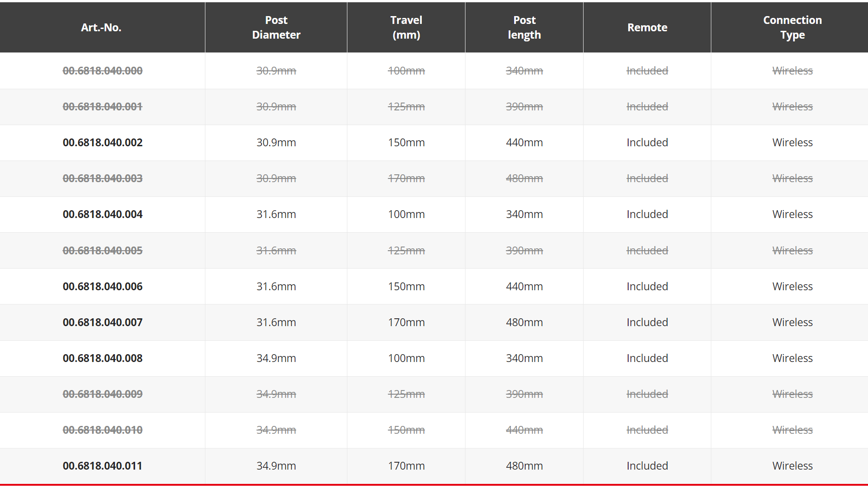Click Included in row 00.6818.040.006
The image size is (868, 494).
click(x=647, y=287)
